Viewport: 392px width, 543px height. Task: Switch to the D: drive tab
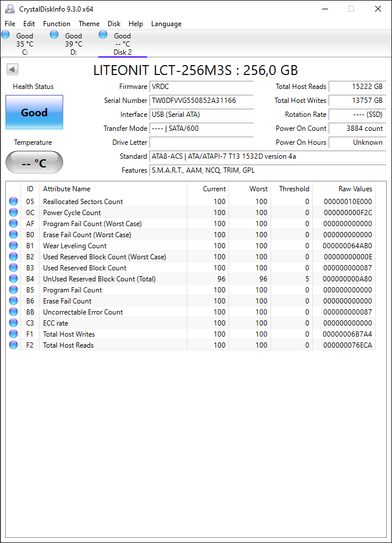pos(73,44)
